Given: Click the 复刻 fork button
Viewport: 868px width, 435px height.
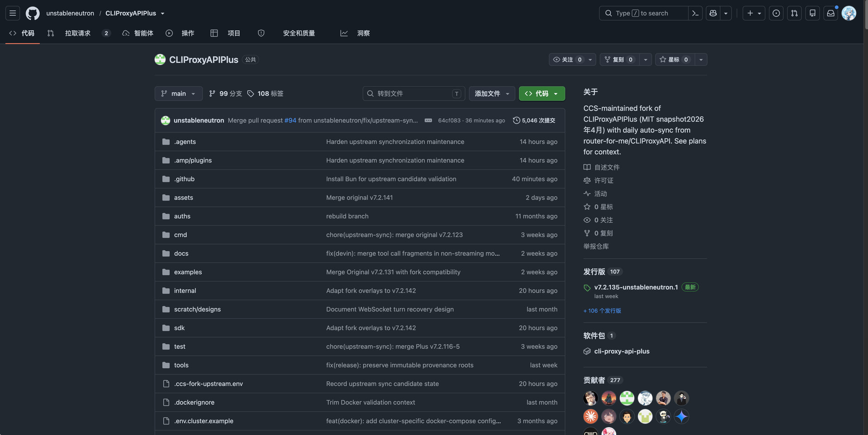Looking at the screenshot, I should coord(619,60).
